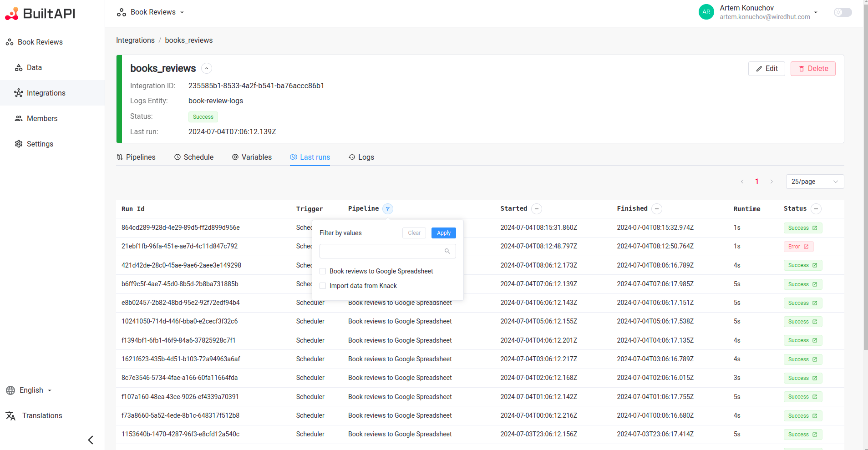
Task: Toggle the theme switch in top-right corner
Action: 843,12
